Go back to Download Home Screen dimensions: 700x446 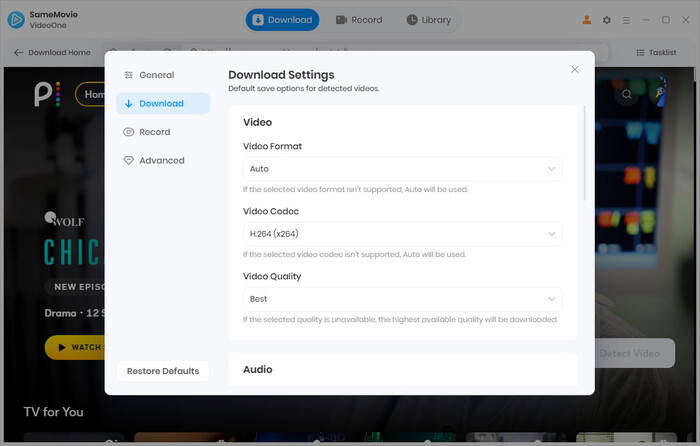pyautogui.click(x=52, y=53)
